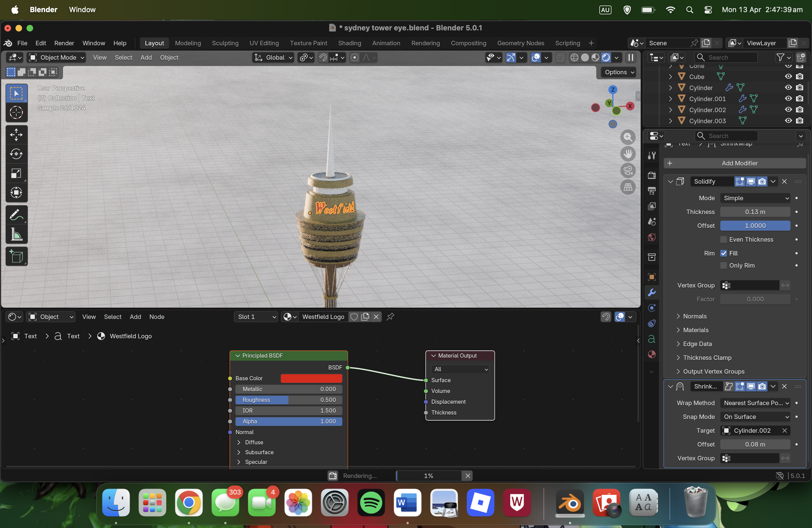Clear the Cylinder.002 shrinkwrap target
This screenshot has width=812, height=528.
click(784, 431)
